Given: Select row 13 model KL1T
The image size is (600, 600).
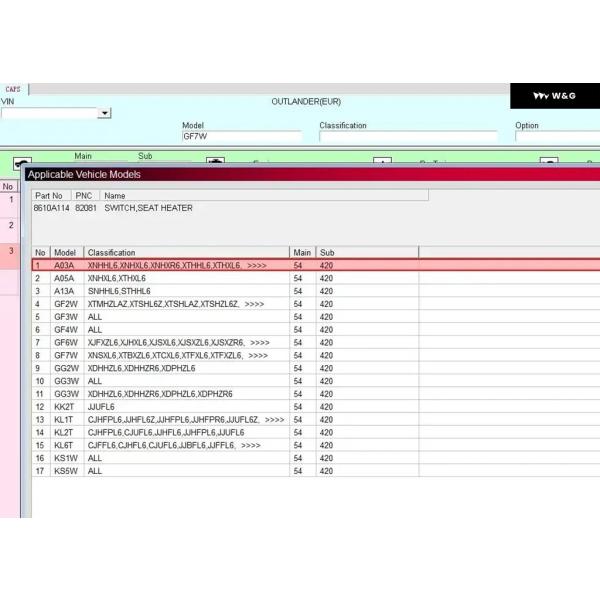Looking at the screenshot, I should tap(63, 420).
